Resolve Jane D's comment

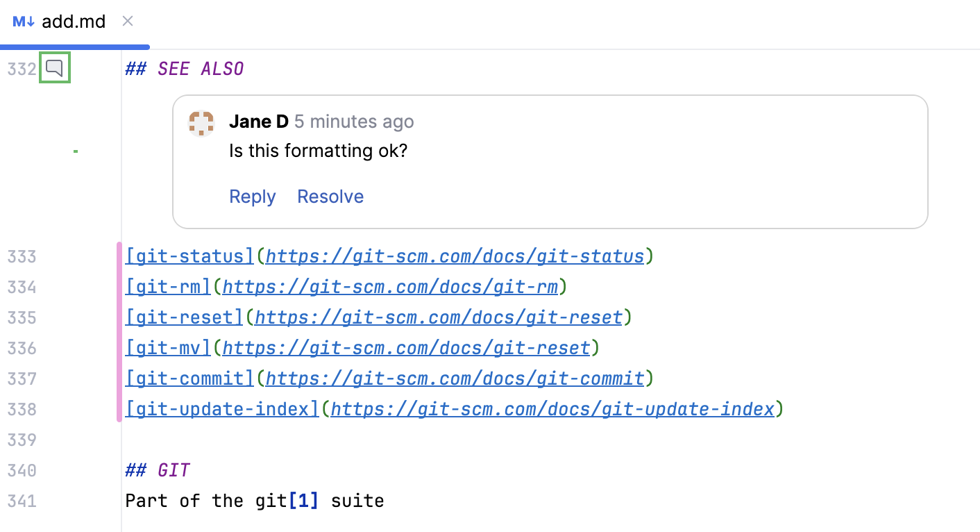(x=330, y=197)
